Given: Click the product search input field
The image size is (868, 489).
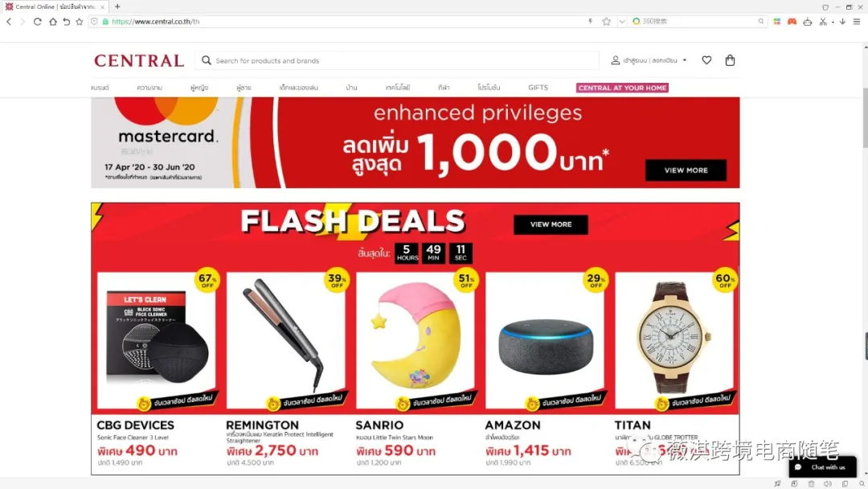Looking at the screenshot, I should point(396,60).
